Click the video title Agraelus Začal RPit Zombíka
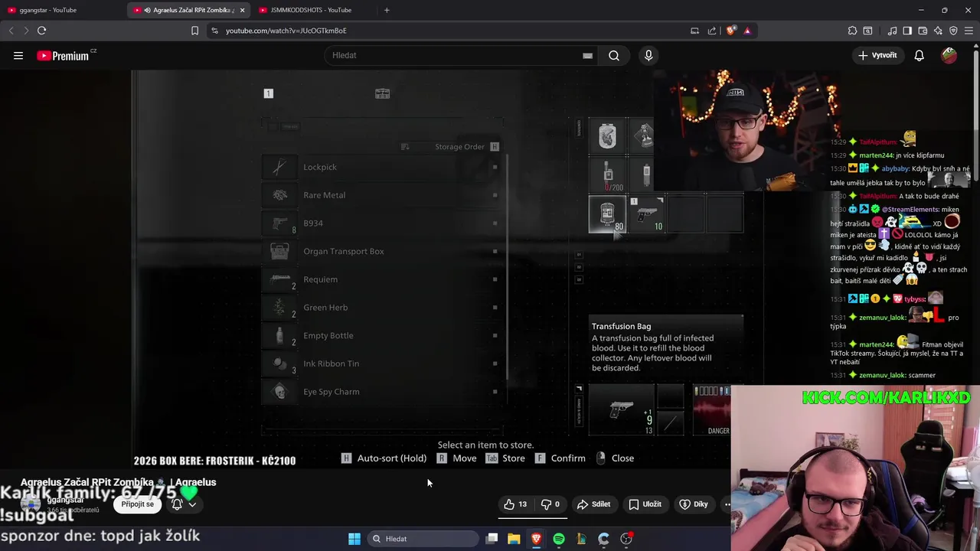The height and width of the screenshot is (551, 980). point(118,482)
